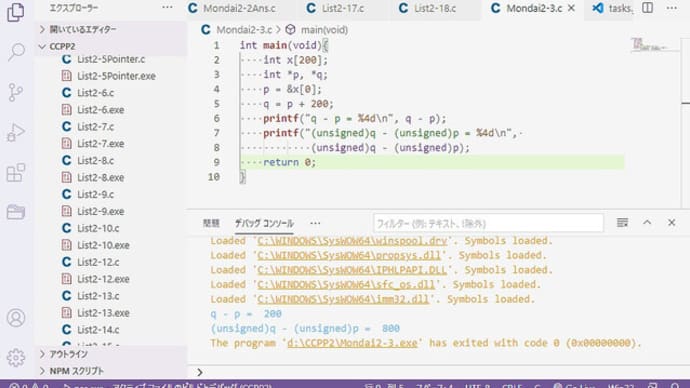Image resolution: width=690 pixels, height=388 pixels.
Task: Split the editor to the right
Action: [647, 7]
